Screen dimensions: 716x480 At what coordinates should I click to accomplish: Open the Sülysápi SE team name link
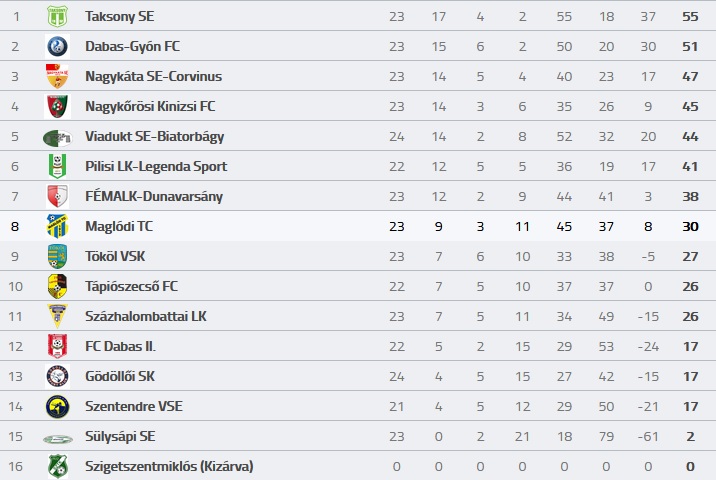(120, 437)
